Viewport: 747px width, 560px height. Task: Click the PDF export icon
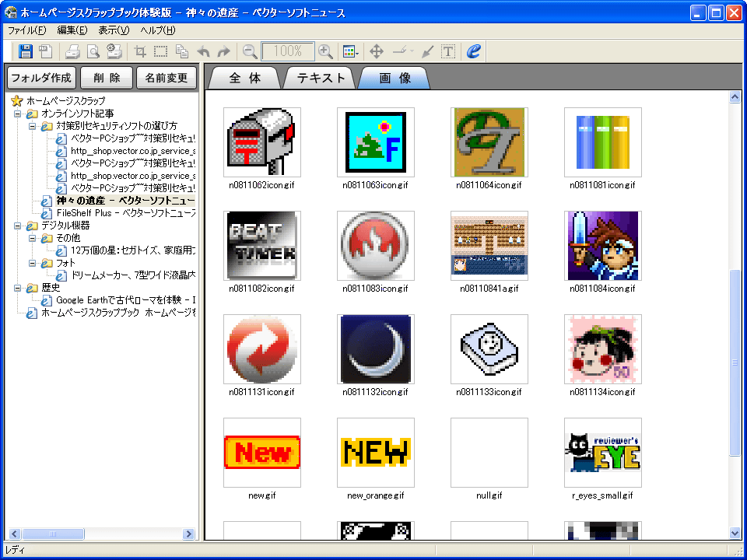click(46, 51)
